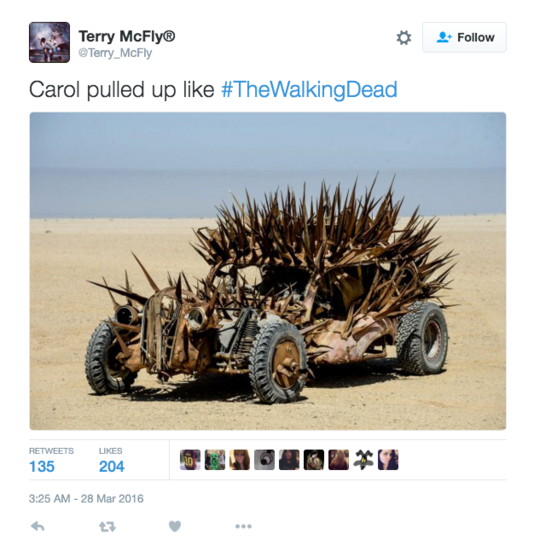Screen dimensions: 540x551
Task: Open Terry McFly's profile picture
Action: coord(49,42)
